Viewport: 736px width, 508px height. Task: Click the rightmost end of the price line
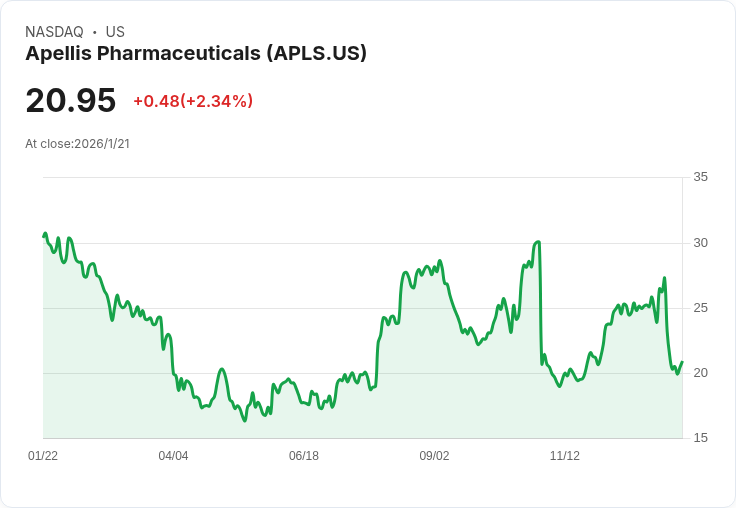(x=682, y=362)
